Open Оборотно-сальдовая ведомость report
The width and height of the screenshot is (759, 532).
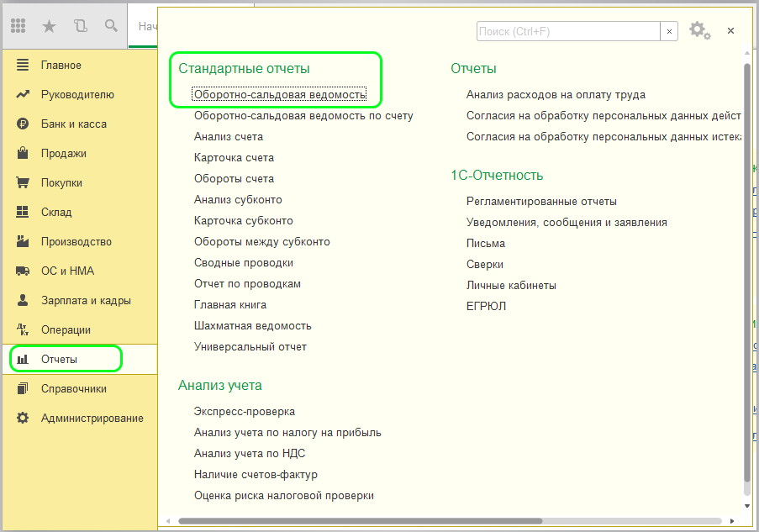tap(279, 94)
